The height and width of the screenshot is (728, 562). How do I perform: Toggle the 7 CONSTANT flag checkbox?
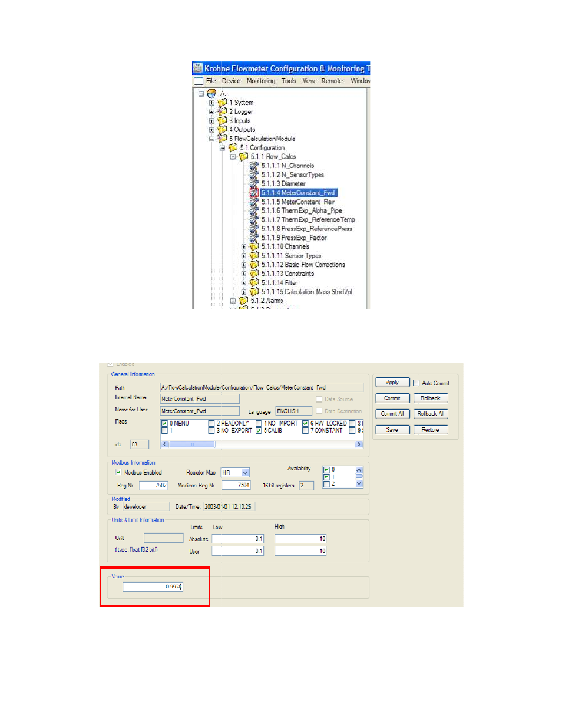coord(305,430)
